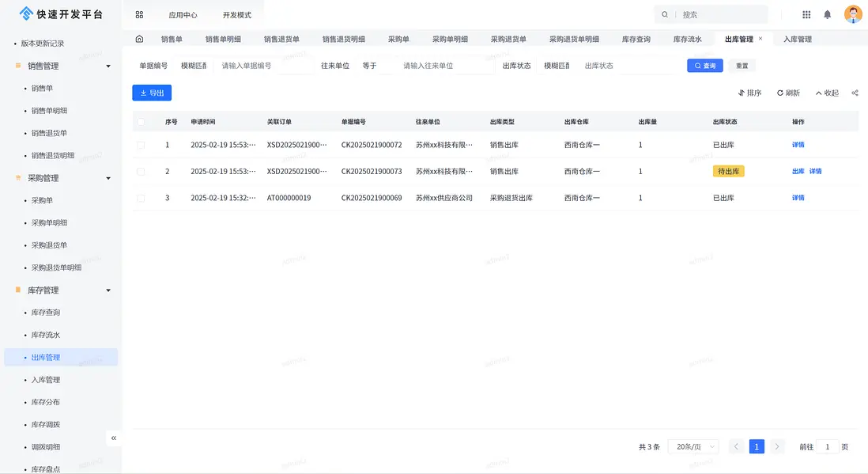
Task: Click the 待出库 status badge
Action: 729,171
